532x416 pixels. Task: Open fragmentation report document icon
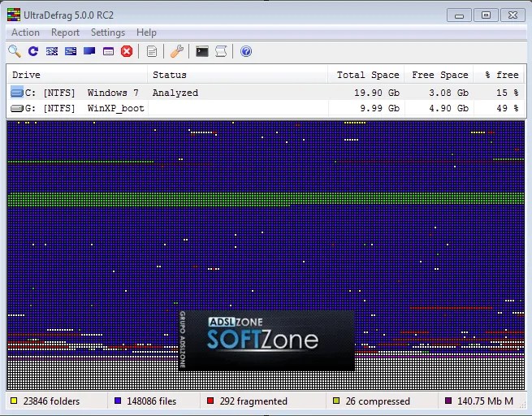click(x=152, y=51)
